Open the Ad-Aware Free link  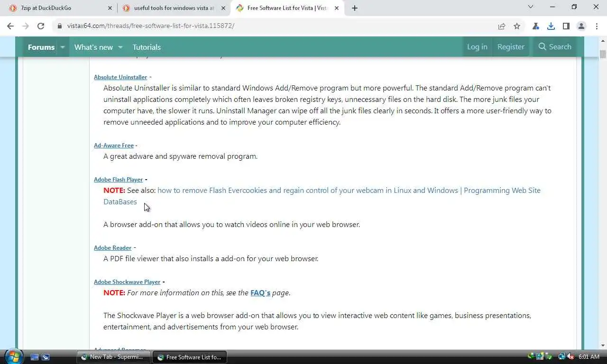pos(114,146)
